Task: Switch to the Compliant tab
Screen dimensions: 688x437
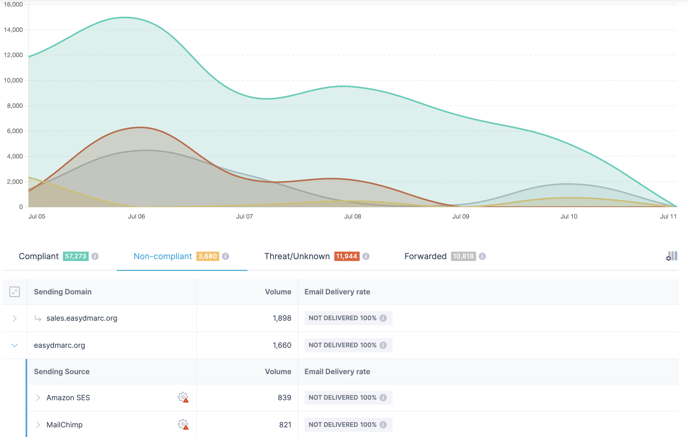Action: point(39,257)
